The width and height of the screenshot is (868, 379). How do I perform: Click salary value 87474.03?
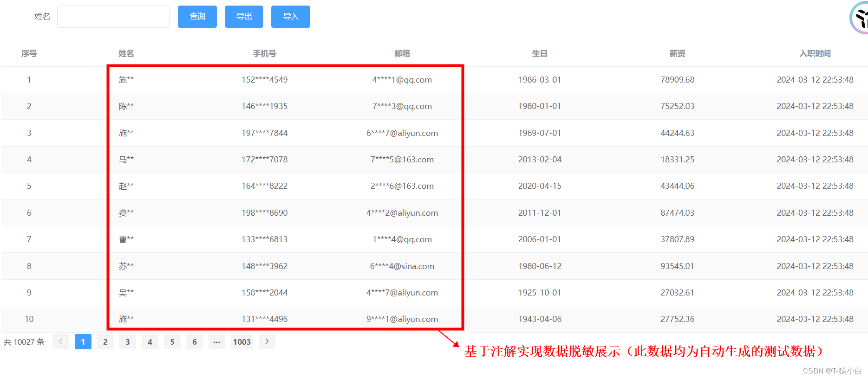678,213
